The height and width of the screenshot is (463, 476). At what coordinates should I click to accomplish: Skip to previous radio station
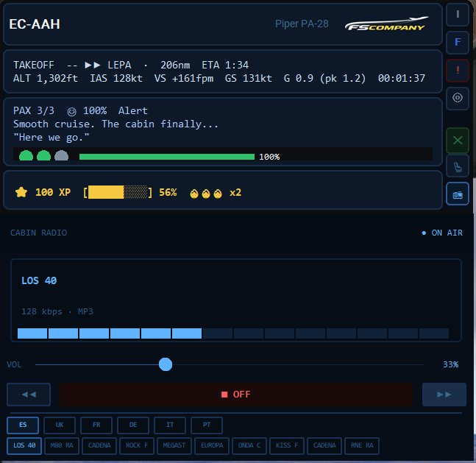tap(29, 395)
